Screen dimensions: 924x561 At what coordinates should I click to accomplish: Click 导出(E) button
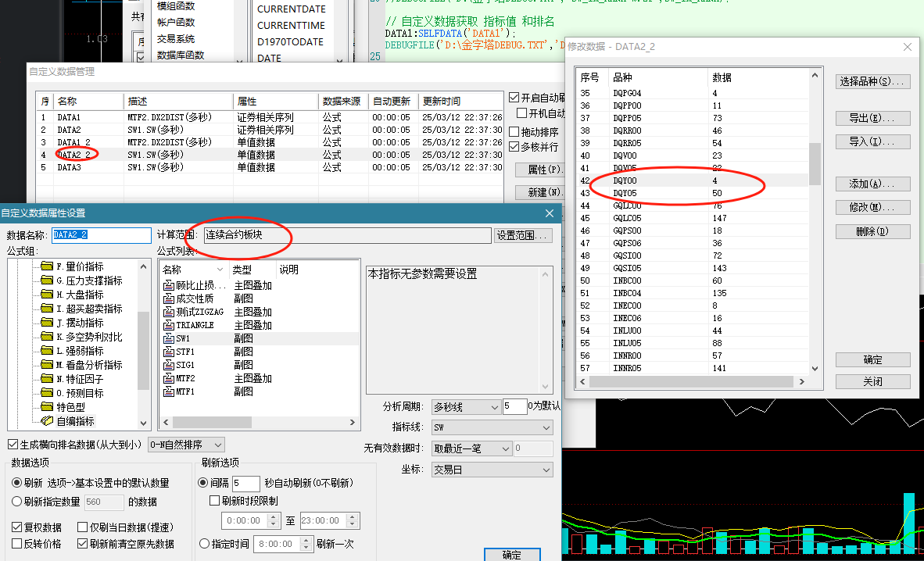coord(872,118)
